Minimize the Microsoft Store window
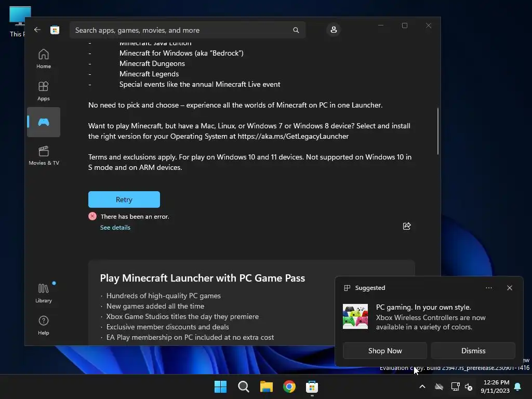The image size is (532, 399). [x=381, y=25]
